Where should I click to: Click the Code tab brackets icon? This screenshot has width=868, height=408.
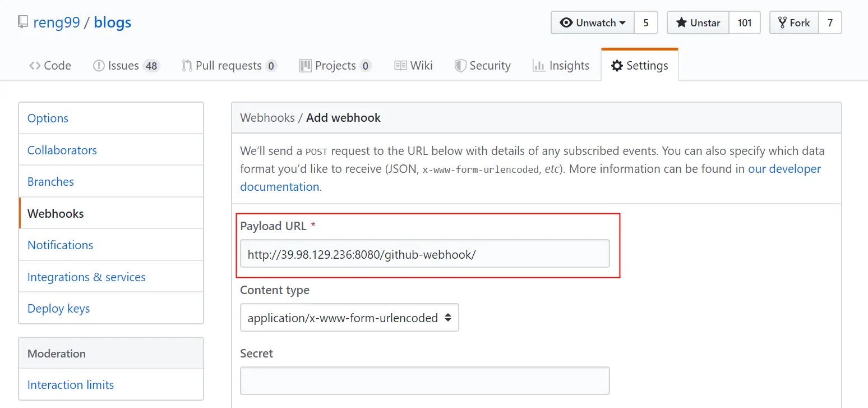point(35,66)
